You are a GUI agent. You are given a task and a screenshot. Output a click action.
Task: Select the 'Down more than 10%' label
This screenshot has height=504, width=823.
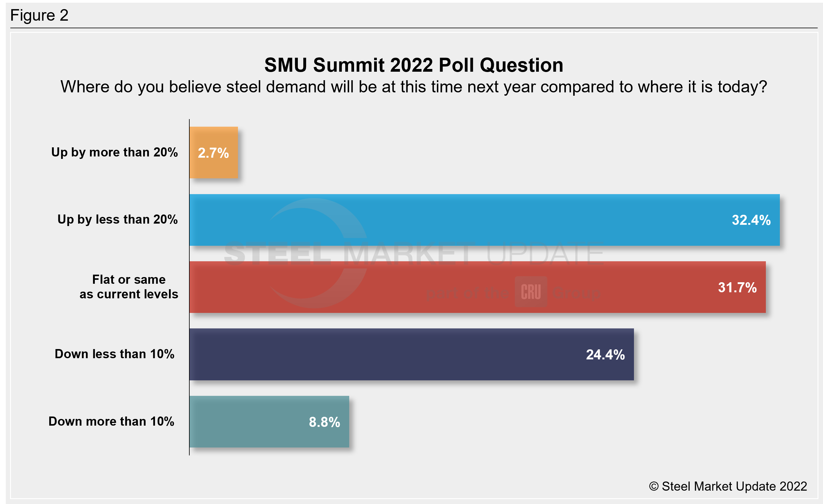111,422
